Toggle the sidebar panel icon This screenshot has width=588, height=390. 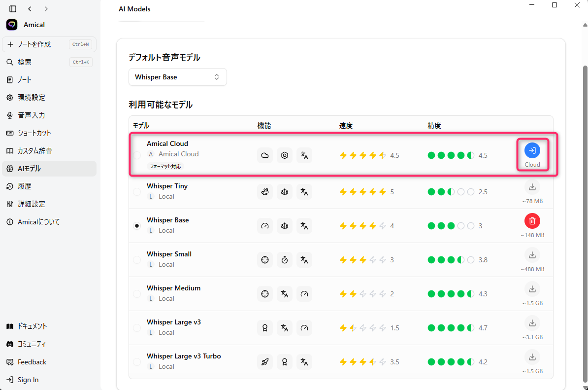(x=13, y=9)
